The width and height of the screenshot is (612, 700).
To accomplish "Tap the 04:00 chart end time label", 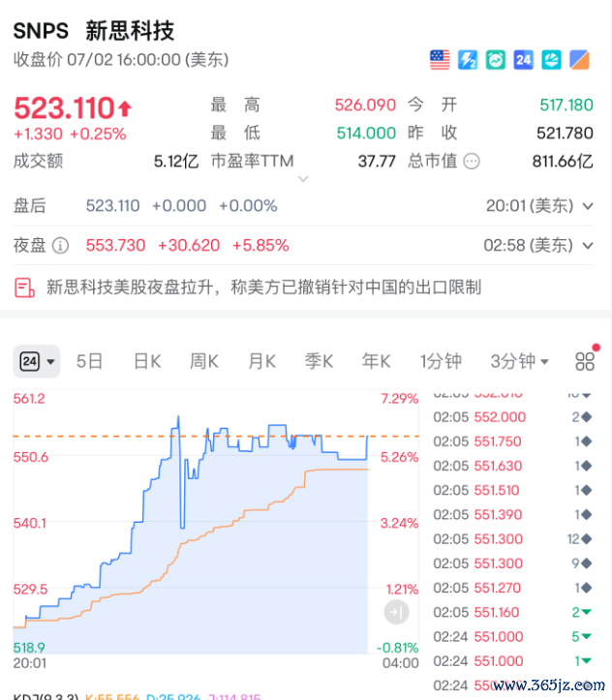I will [x=400, y=663].
